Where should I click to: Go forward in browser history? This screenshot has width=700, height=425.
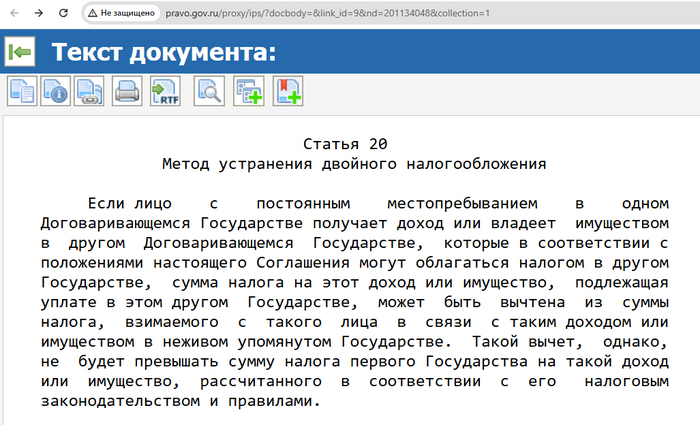point(38,14)
